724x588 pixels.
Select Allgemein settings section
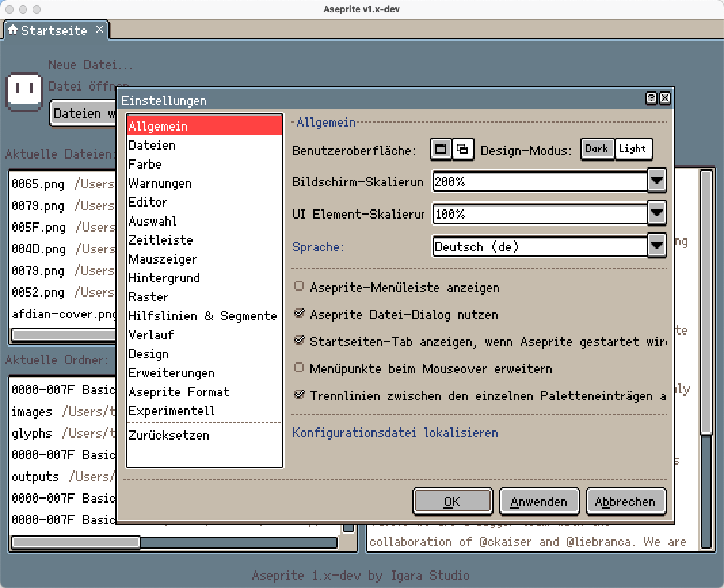point(205,125)
